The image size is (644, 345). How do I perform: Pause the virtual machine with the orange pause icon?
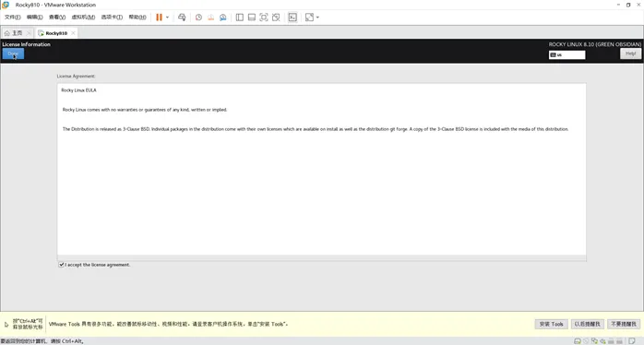coord(159,18)
